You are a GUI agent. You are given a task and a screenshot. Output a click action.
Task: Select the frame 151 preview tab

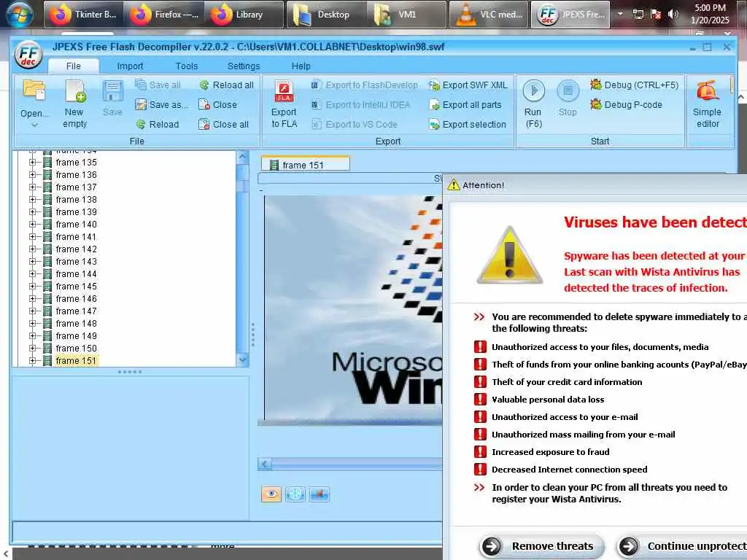pos(306,165)
